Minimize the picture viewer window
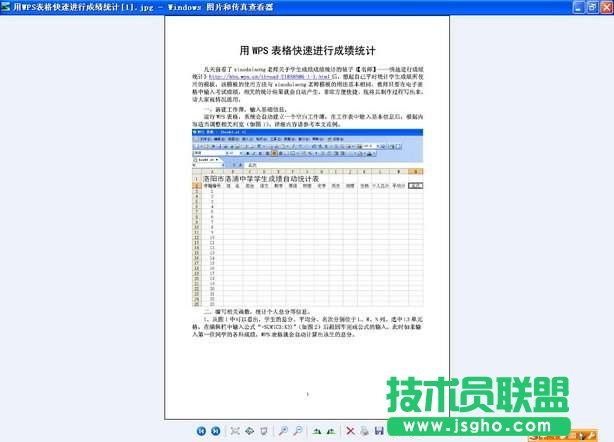614x442 pixels. coord(579,7)
